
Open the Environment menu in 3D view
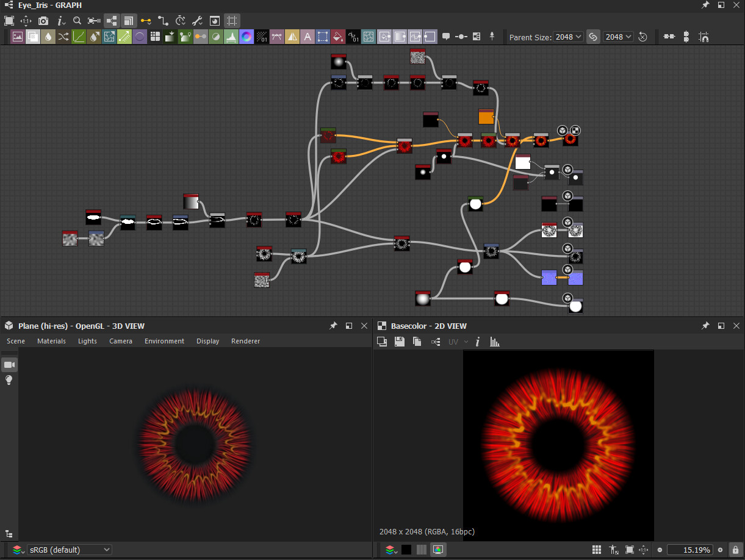click(x=164, y=341)
